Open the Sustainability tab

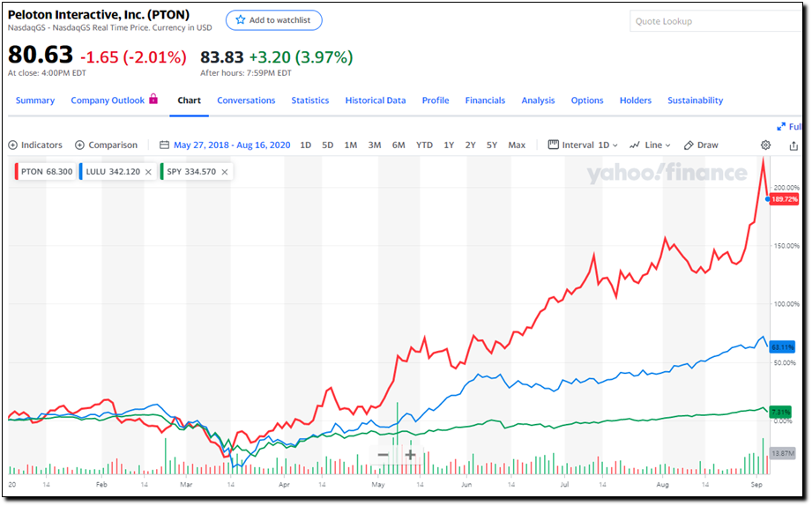(x=695, y=100)
